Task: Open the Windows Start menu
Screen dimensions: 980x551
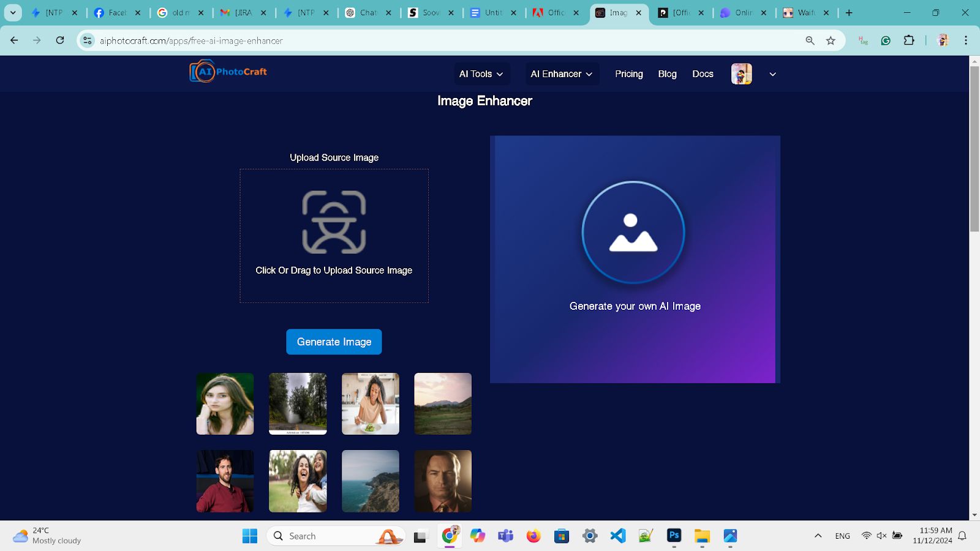Action: click(x=250, y=536)
